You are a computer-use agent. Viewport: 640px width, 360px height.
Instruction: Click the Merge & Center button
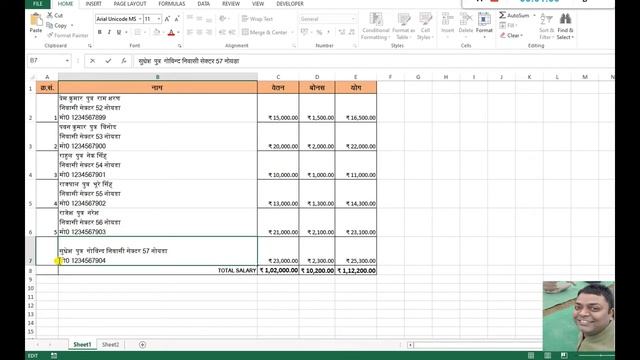click(264, 32)
